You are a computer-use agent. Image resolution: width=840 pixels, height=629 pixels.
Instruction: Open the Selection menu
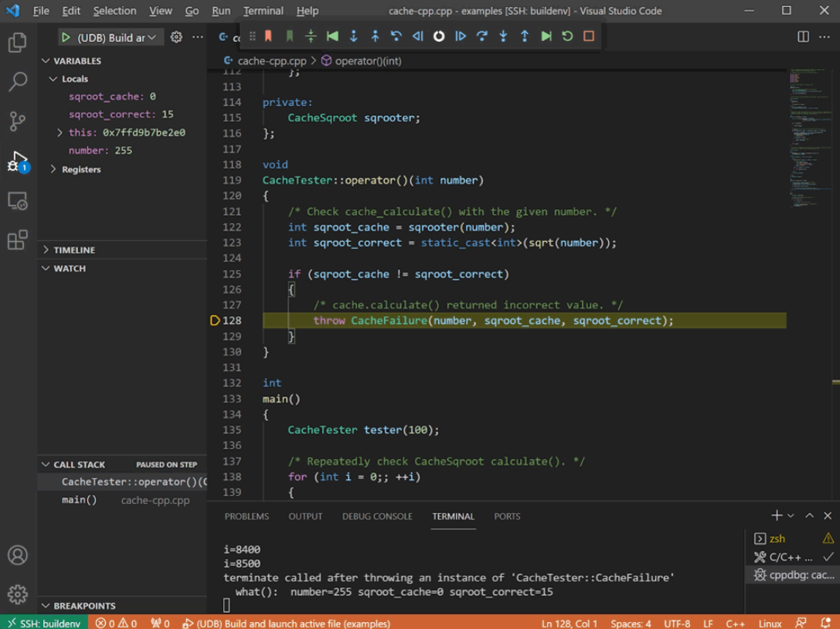(x=114, y=11)
